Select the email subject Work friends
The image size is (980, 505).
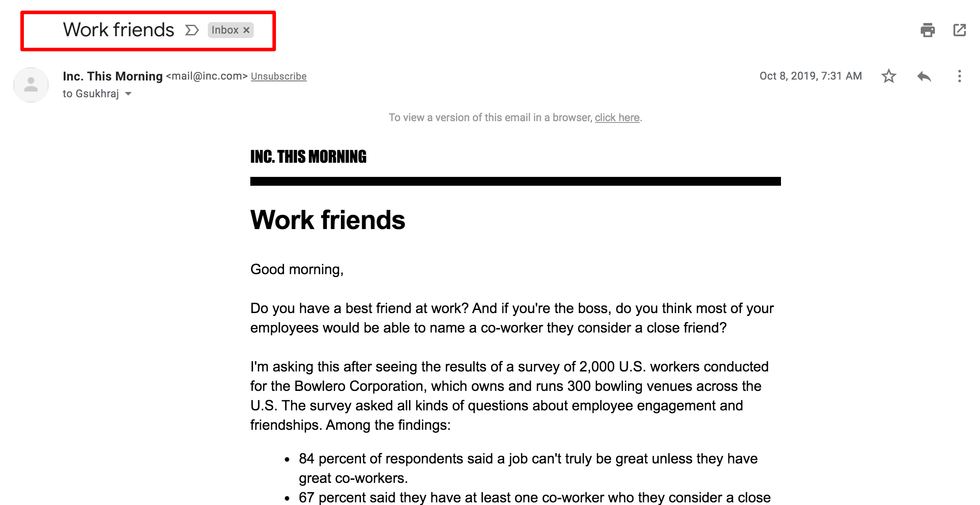120,30
